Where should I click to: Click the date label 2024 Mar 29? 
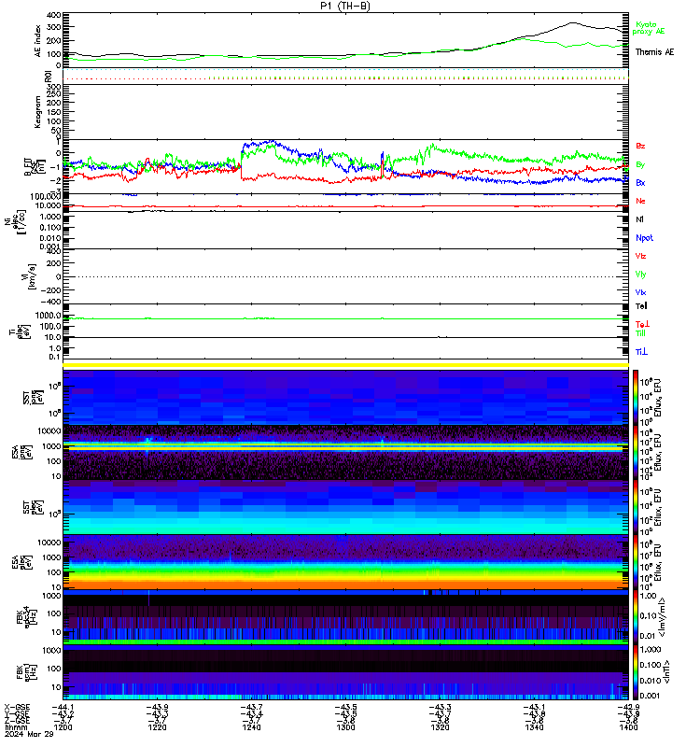29,734
